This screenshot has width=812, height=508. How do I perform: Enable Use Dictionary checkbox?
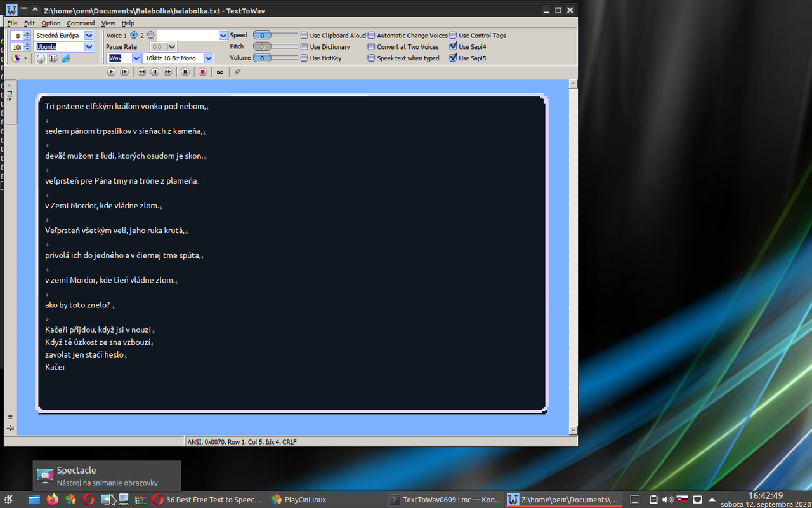pyautogui.click(x=304, y=47)
